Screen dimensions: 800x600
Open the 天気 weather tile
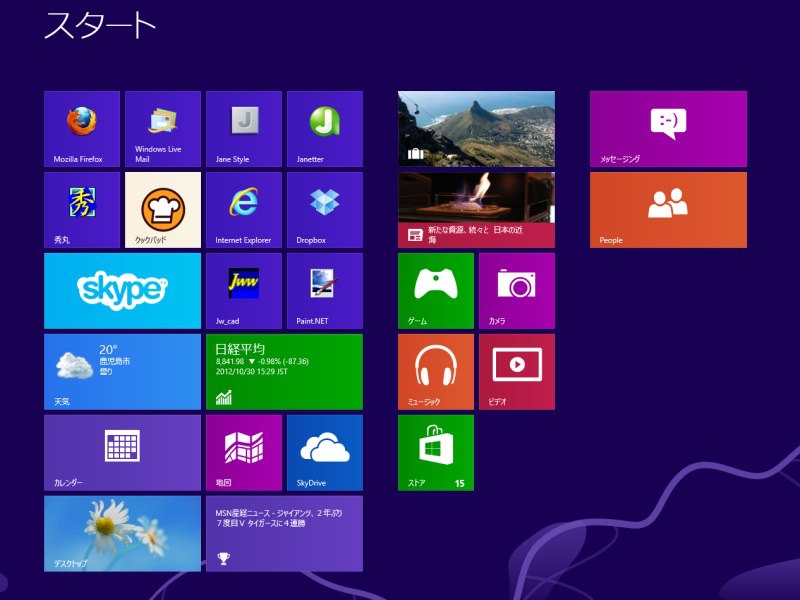(122, 371)
